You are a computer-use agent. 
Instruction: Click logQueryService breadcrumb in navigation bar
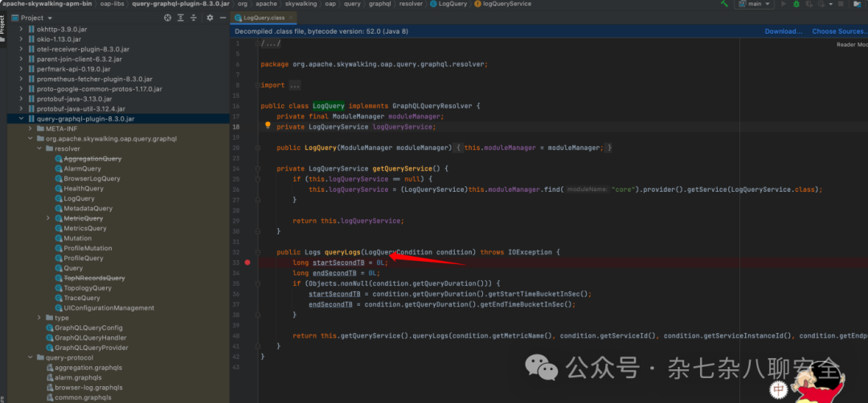507,4
